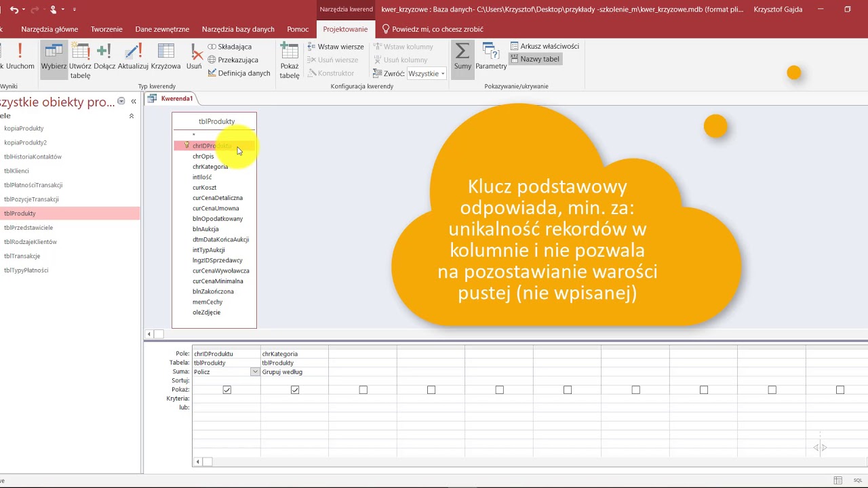This screenshot has height=488, width=868.
Task: Click Krzysztof Gajda account name
Action: click(x=778, y=9)
